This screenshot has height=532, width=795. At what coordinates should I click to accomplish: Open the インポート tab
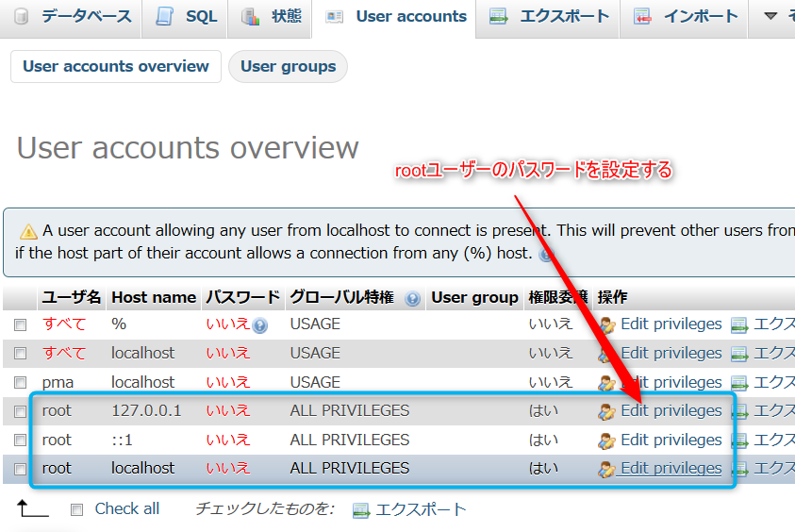point(684,17)
